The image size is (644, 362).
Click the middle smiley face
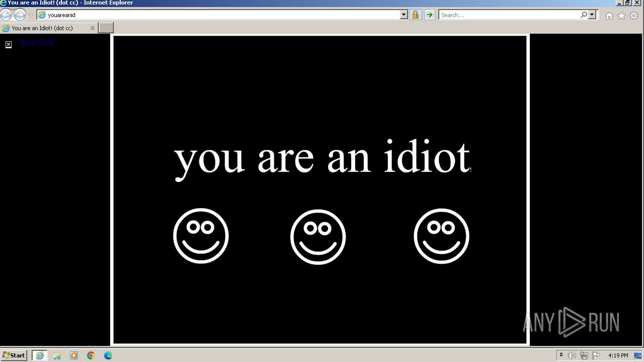click(x=318, y=237)
